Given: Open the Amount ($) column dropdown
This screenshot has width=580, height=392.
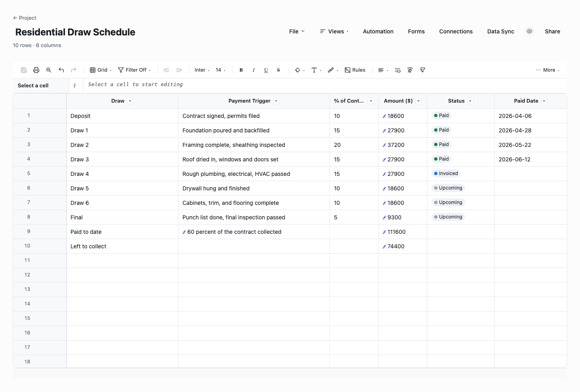Looking at the screenshot, I should coord(418,101).
